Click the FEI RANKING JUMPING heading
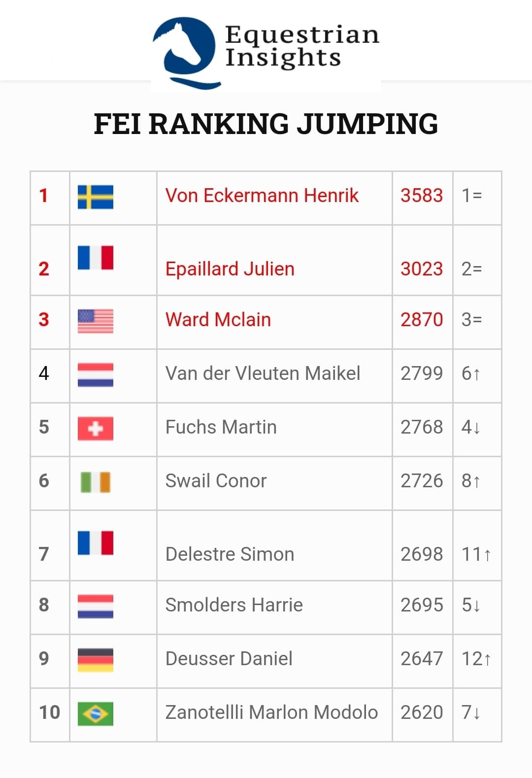Image resolution: width=532 pixels, height=778 pixels. click(266, 124)
